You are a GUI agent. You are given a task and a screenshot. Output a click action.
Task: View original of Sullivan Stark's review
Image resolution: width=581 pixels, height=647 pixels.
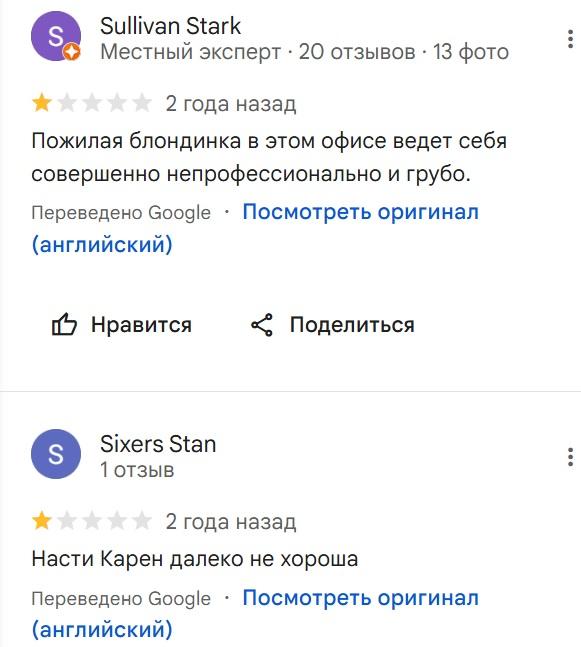(360, 213)
